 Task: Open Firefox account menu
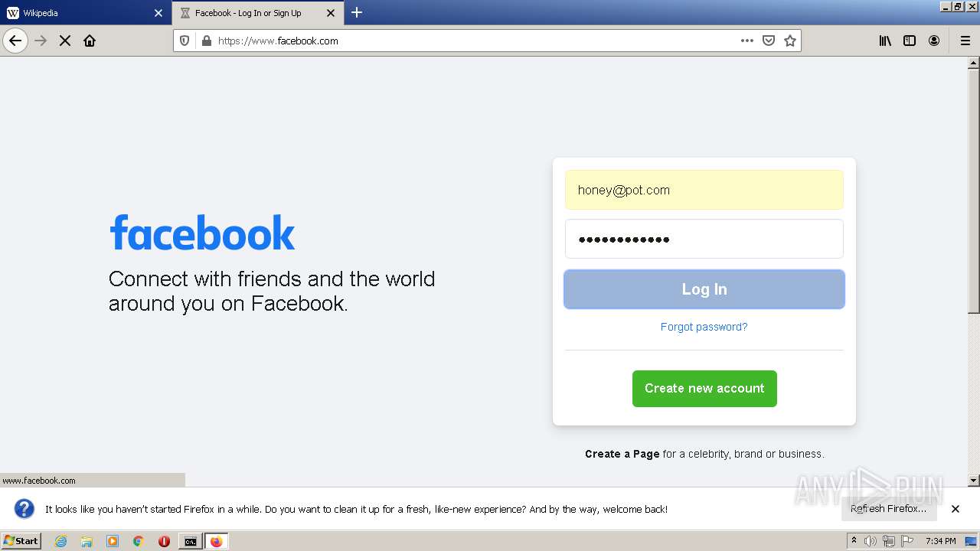click(x=934, y=41)
